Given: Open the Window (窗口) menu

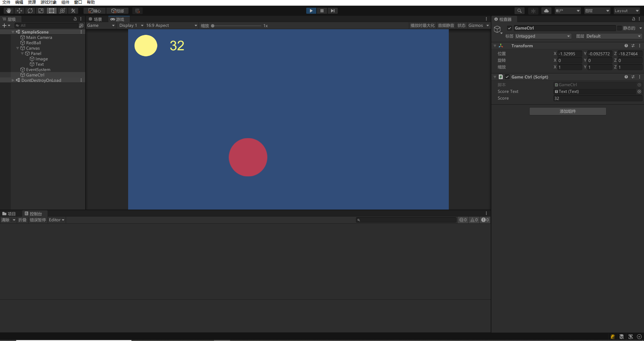Looking at the screenshot, I should pyautogui.click(x=78, y=2).
